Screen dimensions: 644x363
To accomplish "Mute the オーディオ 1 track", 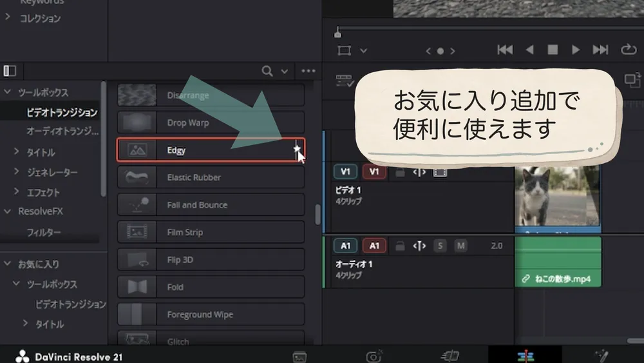I will click(x=461, y=246).
